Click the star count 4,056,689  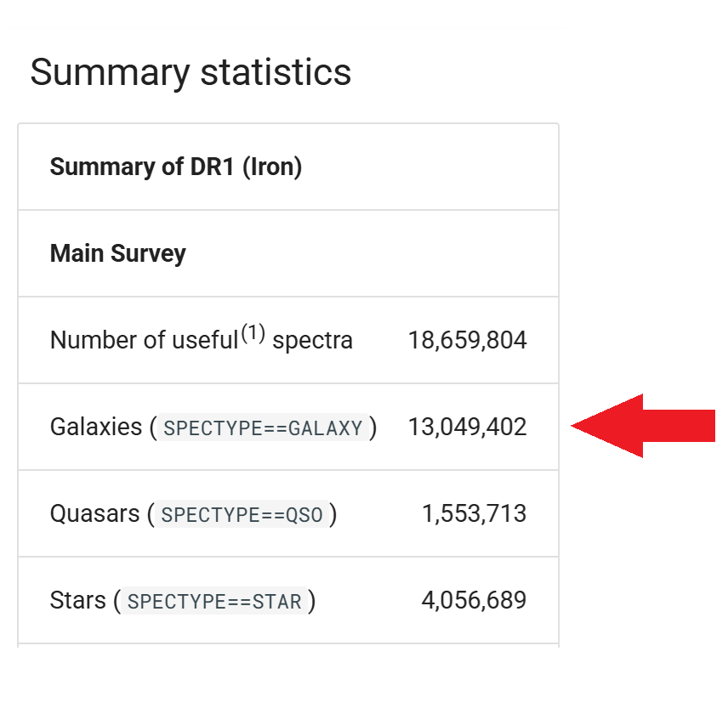474,601
